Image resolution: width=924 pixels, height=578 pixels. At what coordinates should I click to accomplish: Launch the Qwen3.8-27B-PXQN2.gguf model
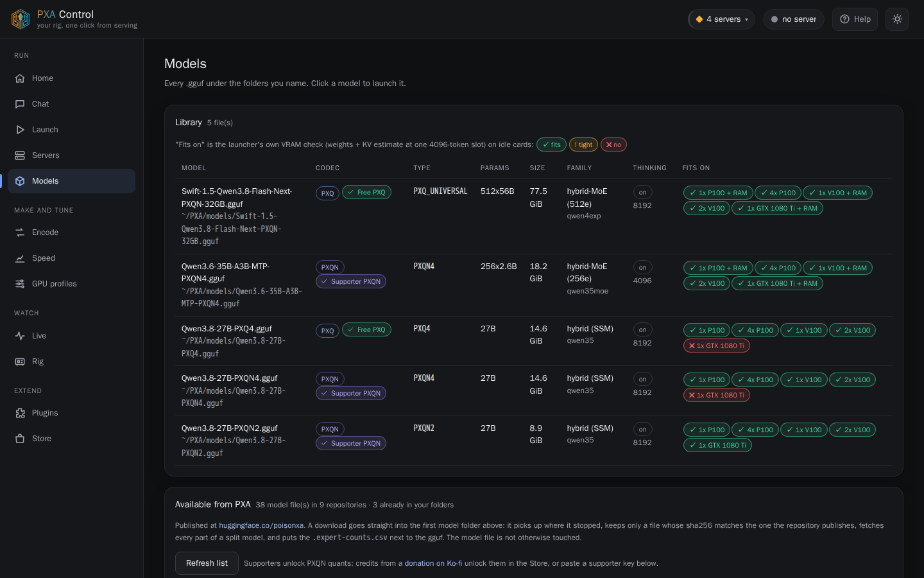229,428
